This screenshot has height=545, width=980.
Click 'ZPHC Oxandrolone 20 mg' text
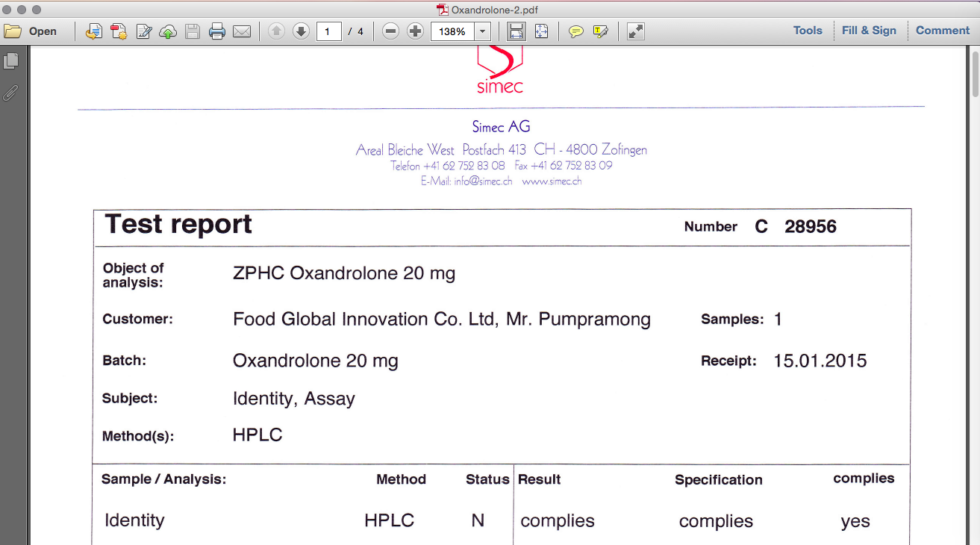344,273
